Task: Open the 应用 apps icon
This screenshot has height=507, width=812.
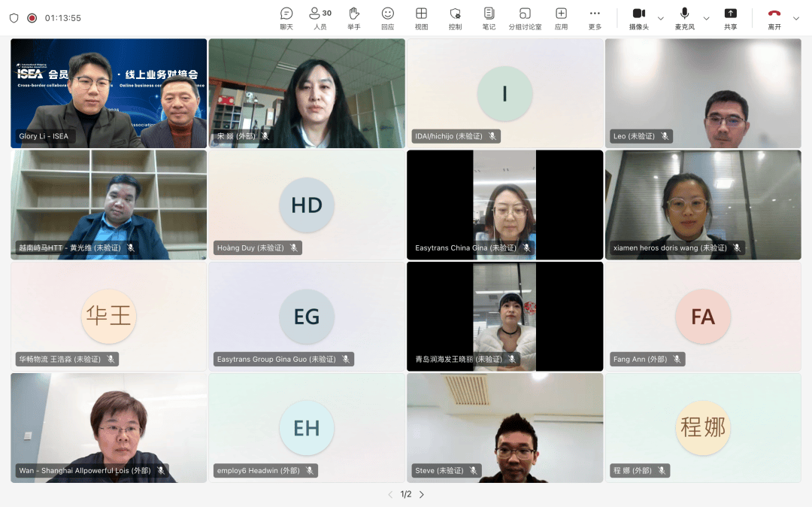Action: (x=561, y=18)
